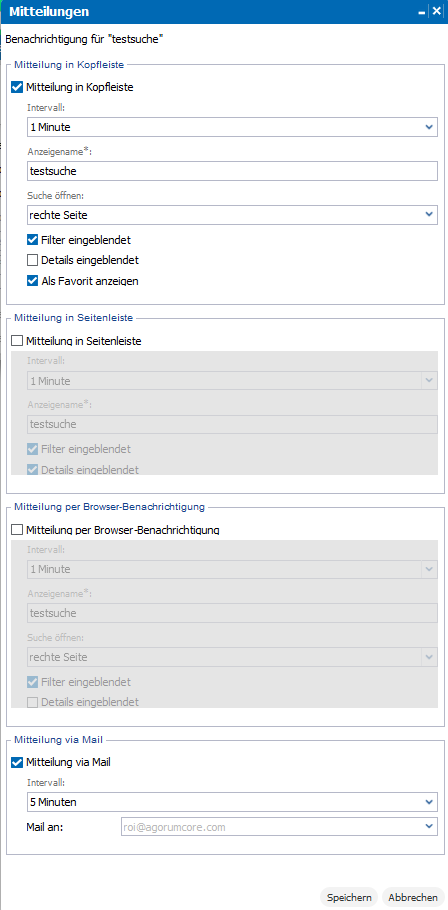
Task: Uncheck Mitteilung via Mail
Action: pos(17,763)
